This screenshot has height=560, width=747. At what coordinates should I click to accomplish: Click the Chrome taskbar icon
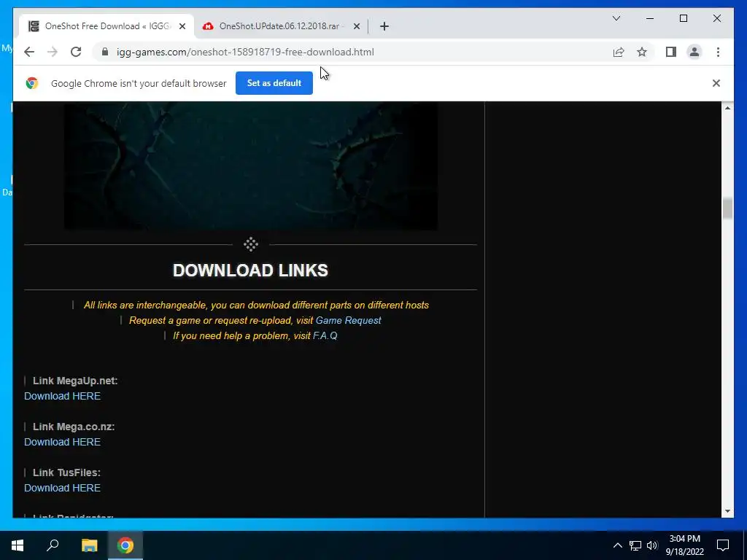[x=125, y=545]
